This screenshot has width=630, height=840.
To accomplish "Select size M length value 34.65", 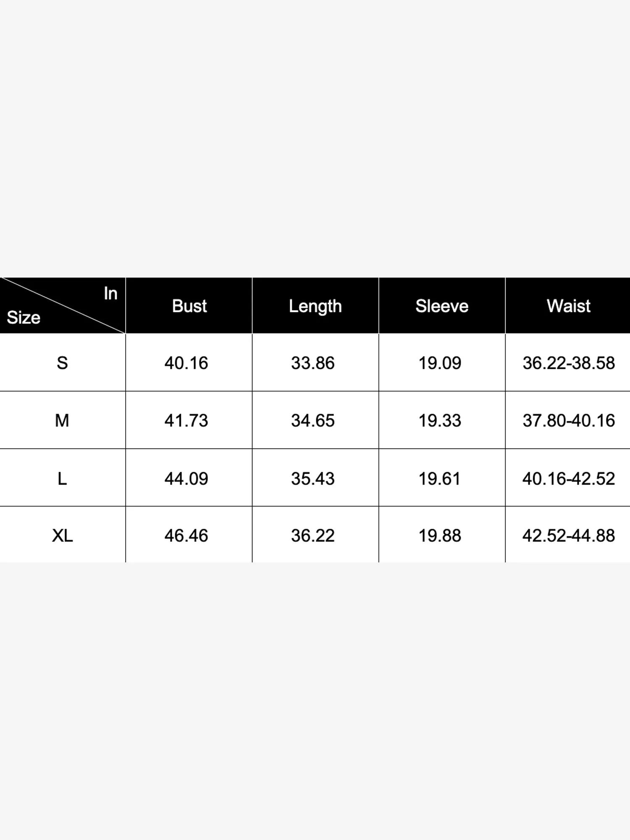I will pos(313,420).
